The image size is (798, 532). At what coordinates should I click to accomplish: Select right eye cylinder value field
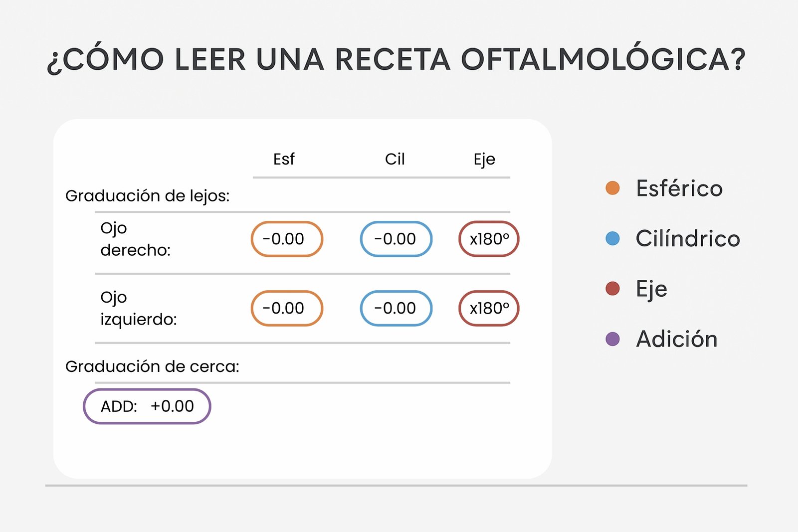pos(396,239)
